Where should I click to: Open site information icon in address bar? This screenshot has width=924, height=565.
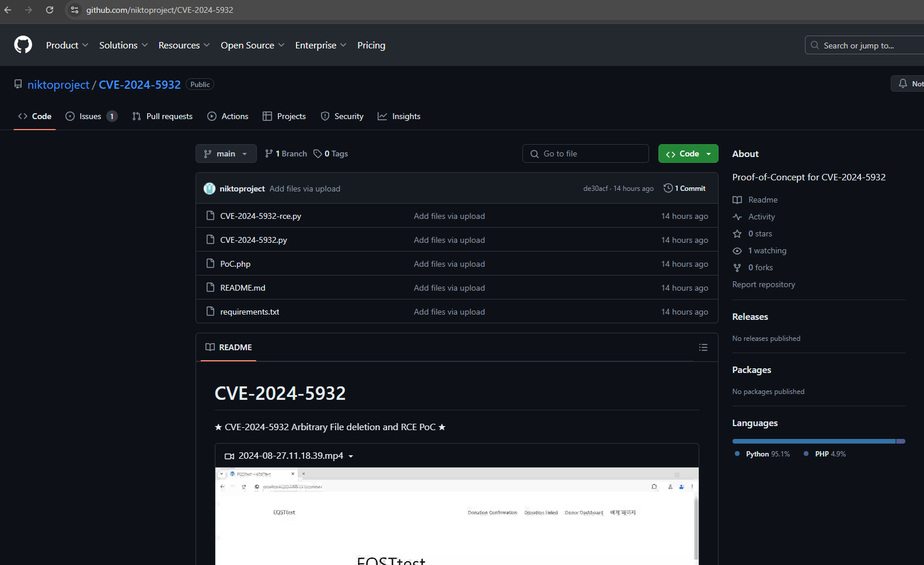point(75,10)
